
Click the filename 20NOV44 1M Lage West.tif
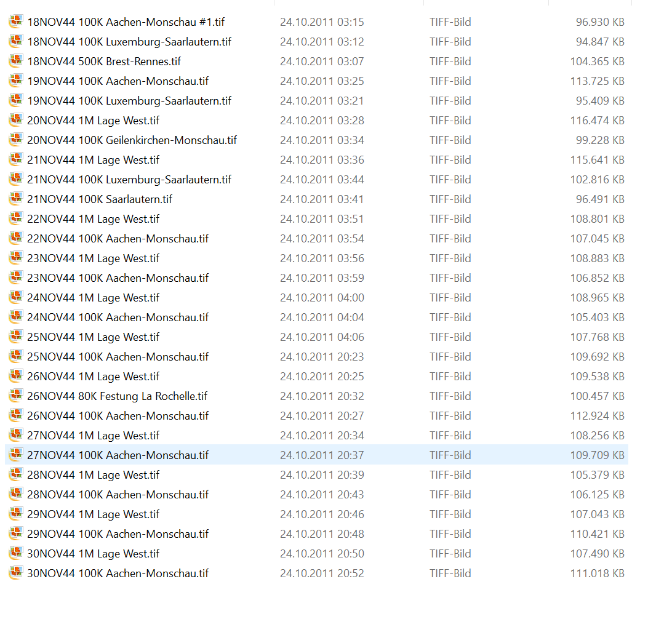93,121
